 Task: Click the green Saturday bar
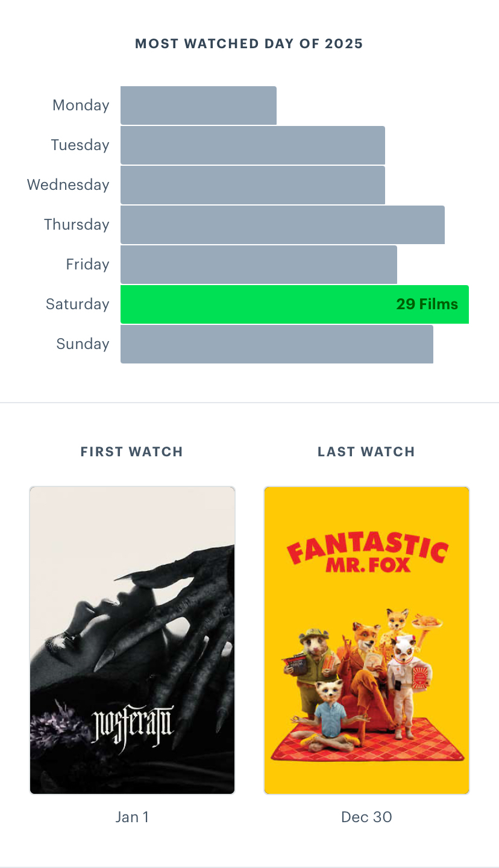tap(294, 304)
